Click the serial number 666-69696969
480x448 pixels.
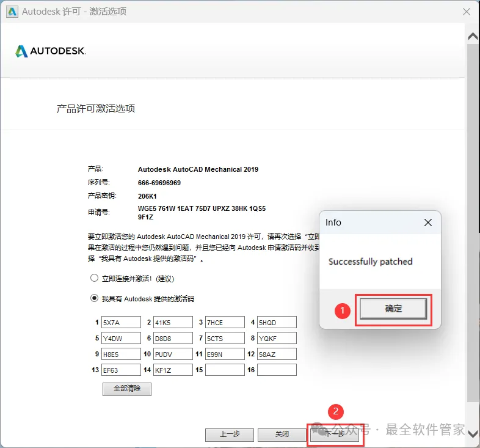[159, 183]
